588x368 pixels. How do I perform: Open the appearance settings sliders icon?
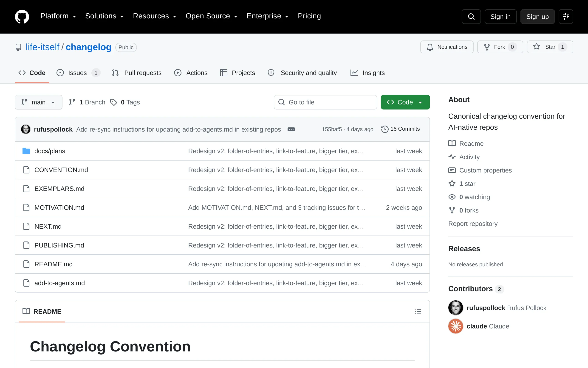[x=566, y=17]
